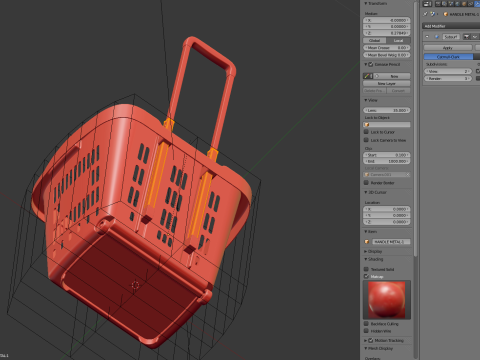This screenshot has height=360, width=480.
Task: Click the Median Y value field
Action: [387, 27]
